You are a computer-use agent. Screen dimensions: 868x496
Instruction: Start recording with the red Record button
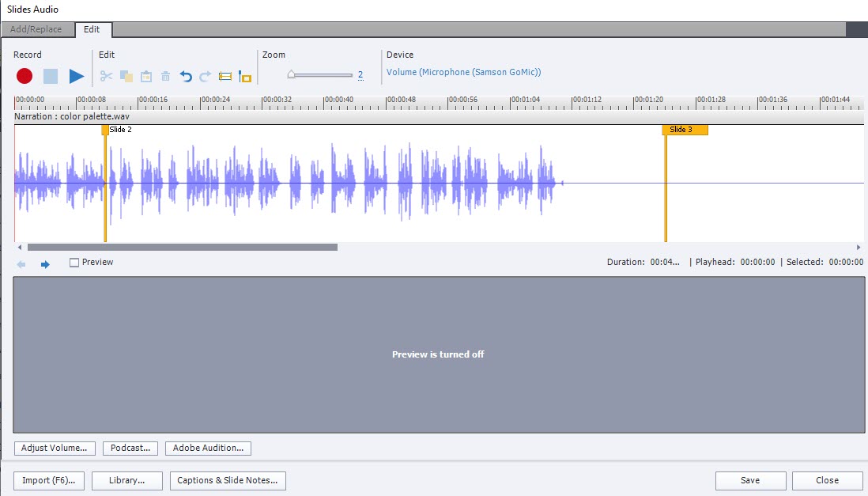click(x=25, y=76)
